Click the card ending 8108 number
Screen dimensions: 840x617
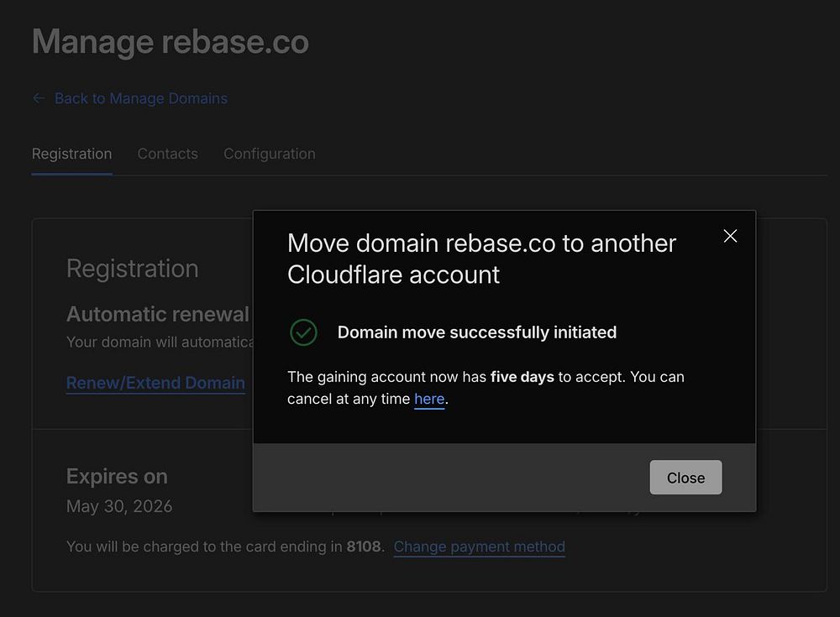coord(363,546)
